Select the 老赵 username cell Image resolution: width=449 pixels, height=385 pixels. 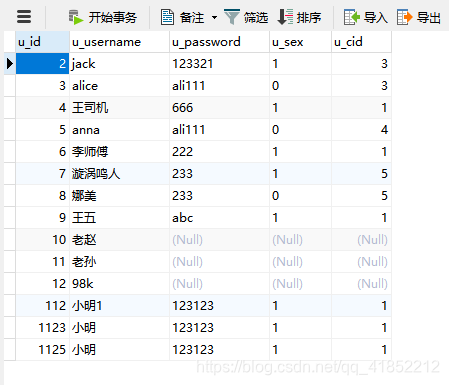pyautogui.click(x=119, y=240)
